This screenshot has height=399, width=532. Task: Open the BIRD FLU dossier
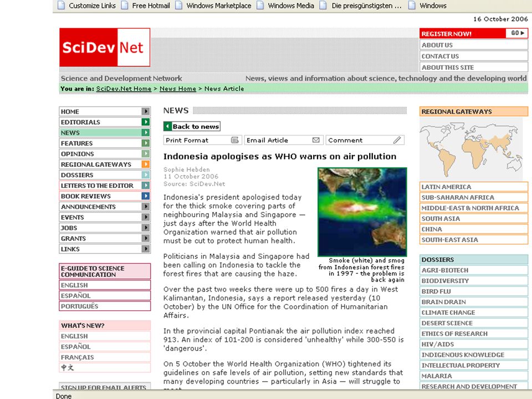[x=474, y=291]
